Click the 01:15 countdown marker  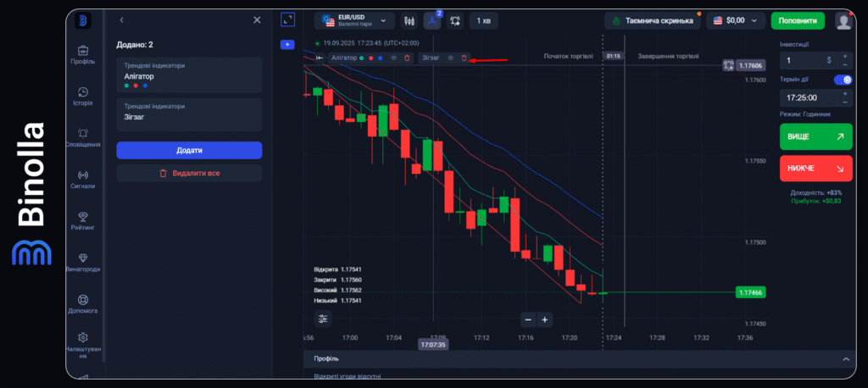click(613, 56)
